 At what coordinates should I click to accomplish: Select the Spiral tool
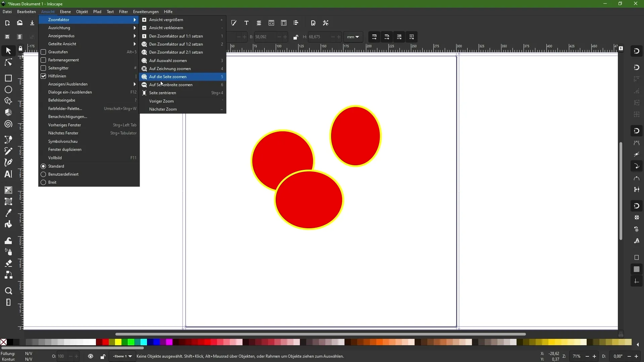(8, 124)
